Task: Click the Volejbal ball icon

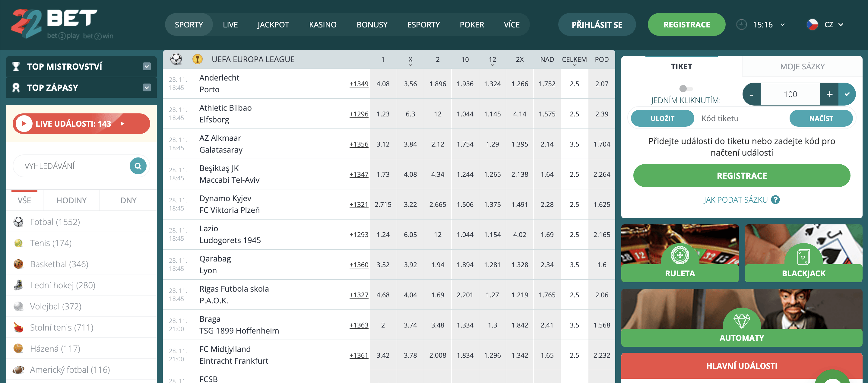Action: (18, 306)
